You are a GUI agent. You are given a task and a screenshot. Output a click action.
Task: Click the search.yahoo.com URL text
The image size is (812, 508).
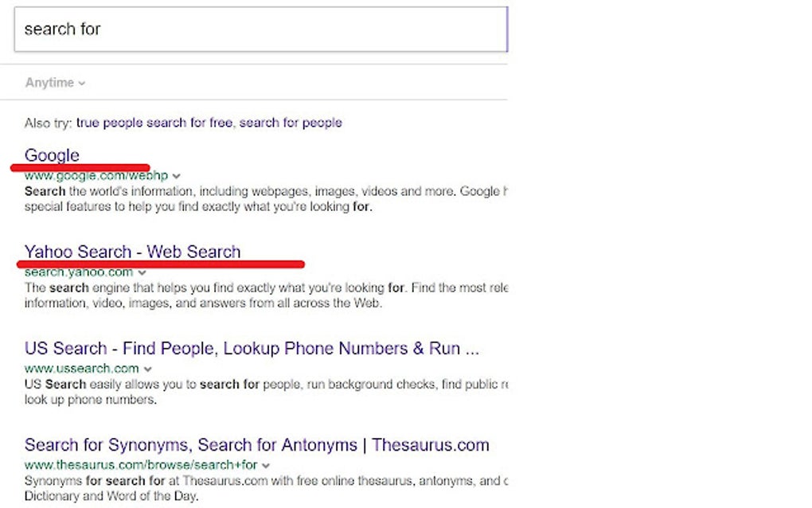pyautogui.click(x=80, y=272)
